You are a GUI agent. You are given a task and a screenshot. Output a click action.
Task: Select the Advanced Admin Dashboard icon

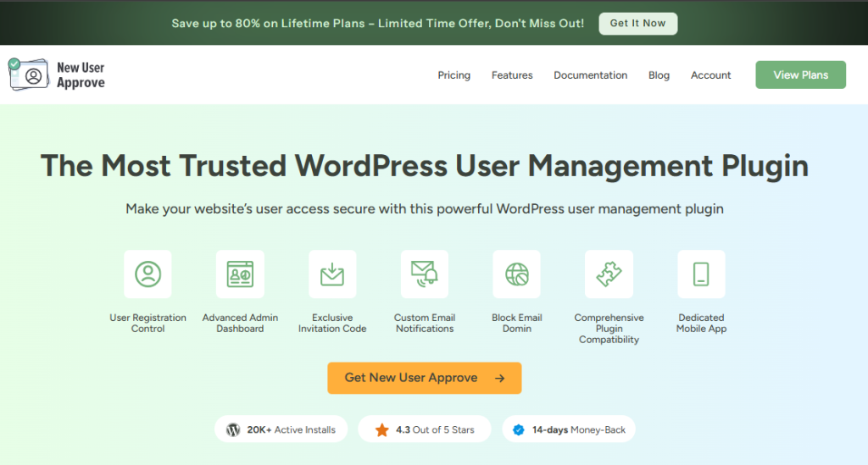(x=240, y=274)
